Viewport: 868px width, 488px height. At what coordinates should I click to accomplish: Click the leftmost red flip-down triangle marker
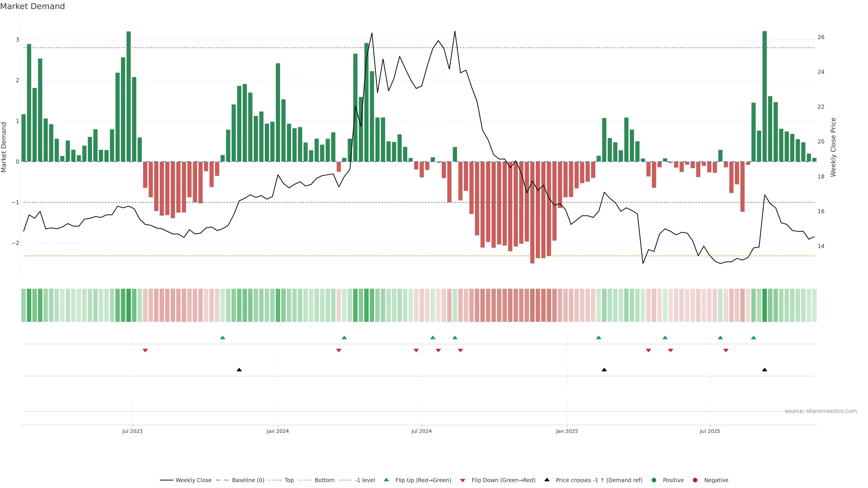point(145,351)
